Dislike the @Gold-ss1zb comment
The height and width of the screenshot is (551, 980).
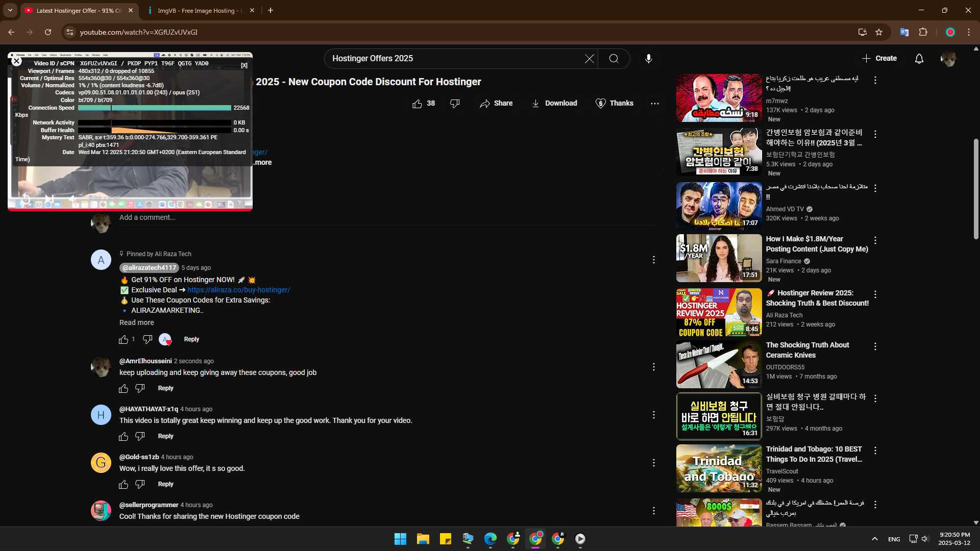point(140,485)
